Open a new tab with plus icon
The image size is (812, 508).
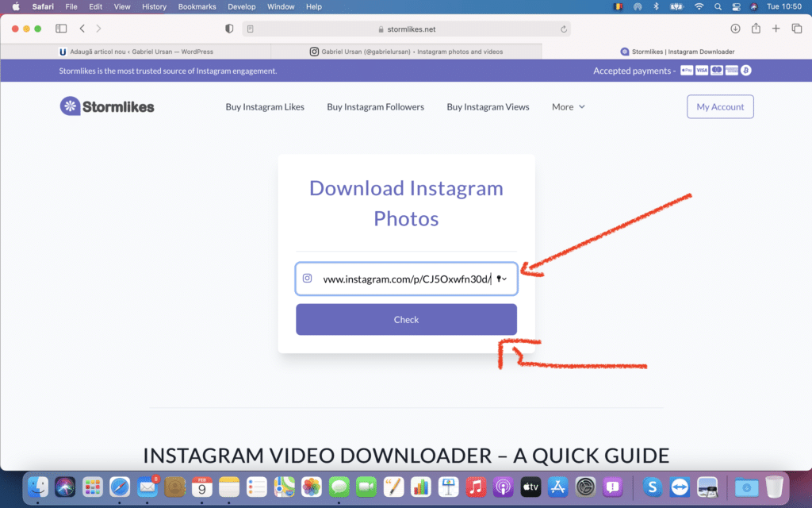(x=776, y=29)
